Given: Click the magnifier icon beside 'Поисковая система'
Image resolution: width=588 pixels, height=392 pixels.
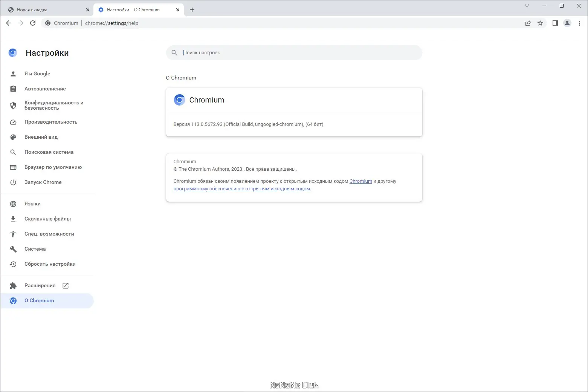Looking at the screenshot, I should pos(13,152).
